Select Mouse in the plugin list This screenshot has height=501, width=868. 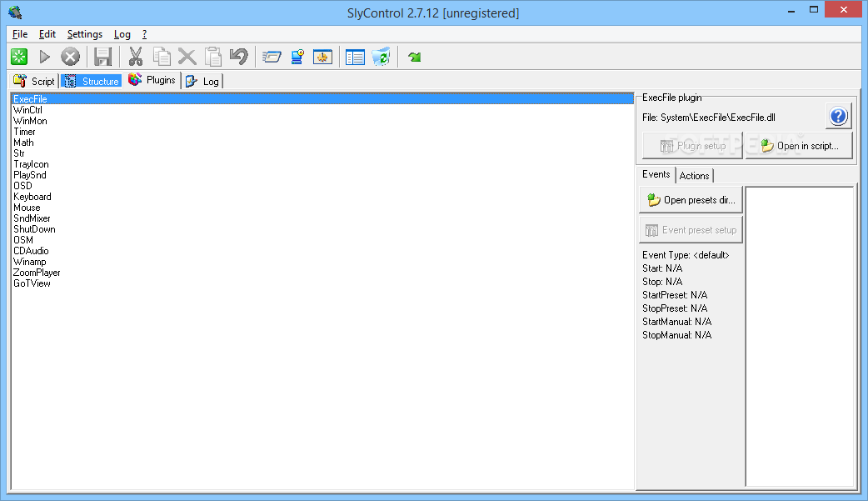pos(322,208)
